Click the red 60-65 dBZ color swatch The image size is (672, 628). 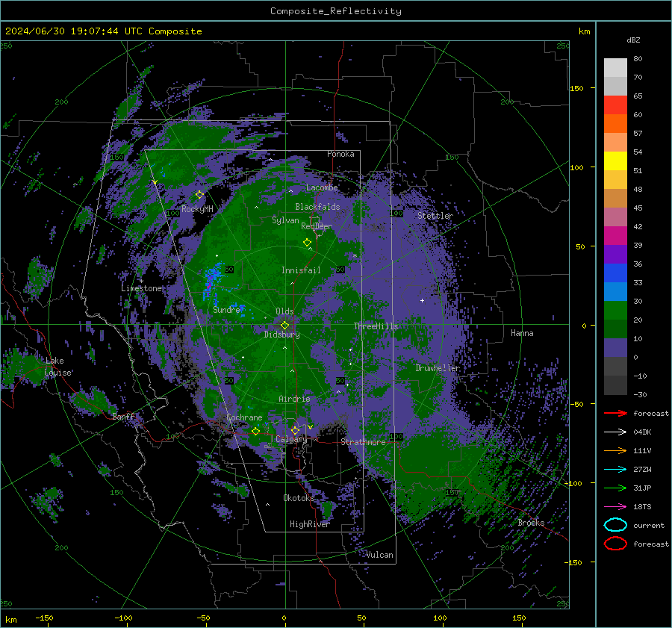pos(615,105)
